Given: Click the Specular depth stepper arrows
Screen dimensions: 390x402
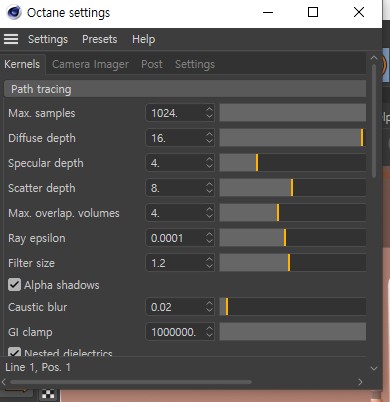Looking at the screenshot, I should coord(209,163).
